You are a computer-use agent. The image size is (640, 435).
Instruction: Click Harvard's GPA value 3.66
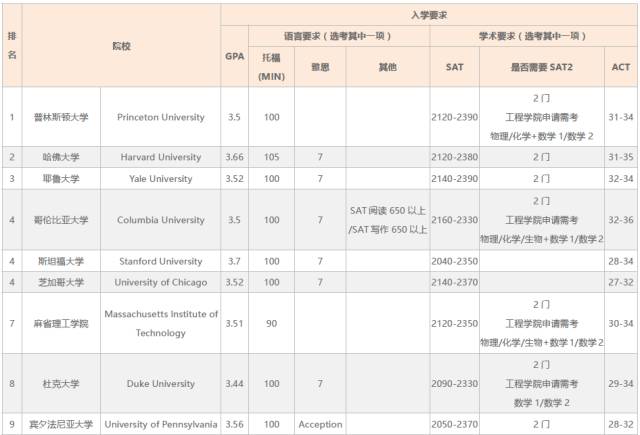pyautogui.click(x=234, y=157)
